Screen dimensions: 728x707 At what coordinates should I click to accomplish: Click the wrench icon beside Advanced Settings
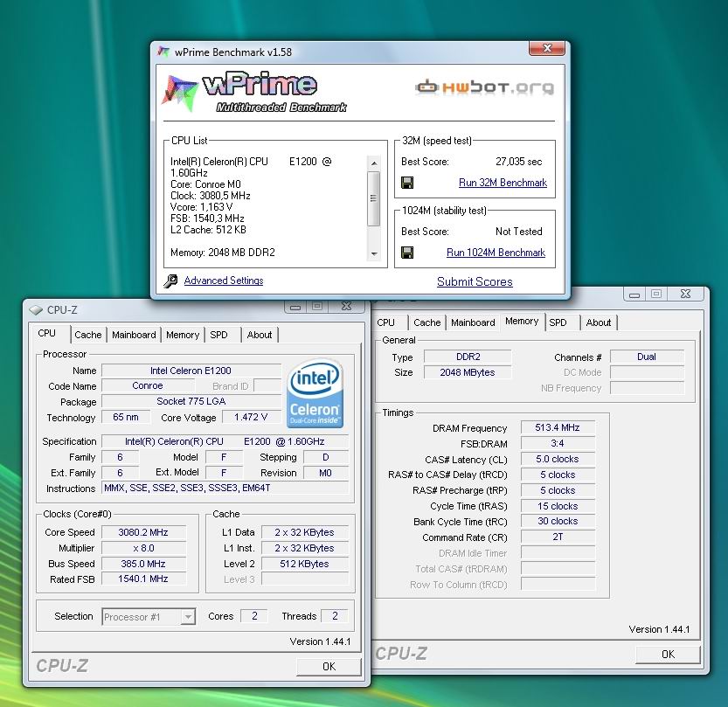click(x=170, y=281)
